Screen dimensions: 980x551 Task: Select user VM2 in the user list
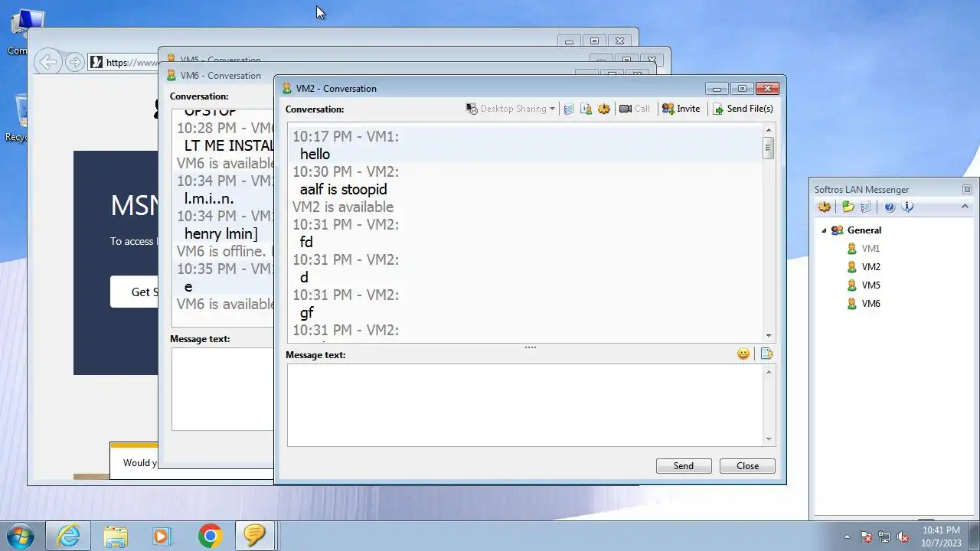[x=871, y=267]
